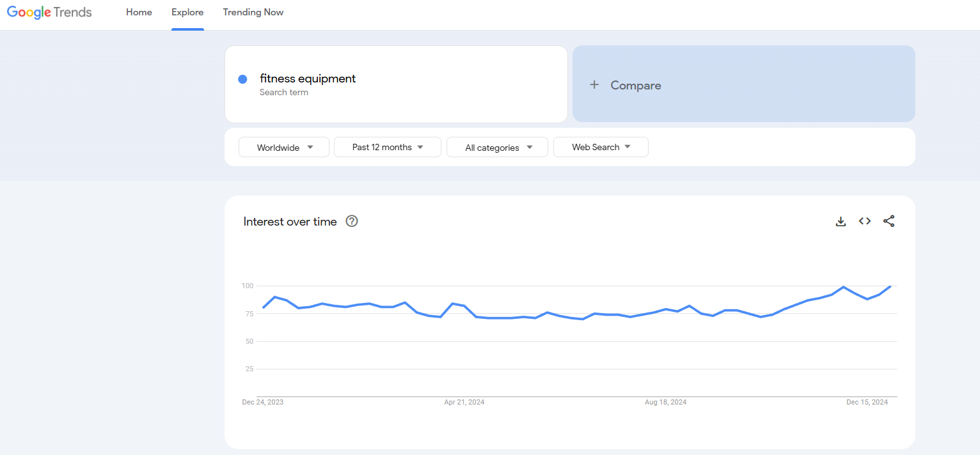Viewport: 980px width, 455px height.
Task: Click the Interest over time heading
Action: [290, 222]
